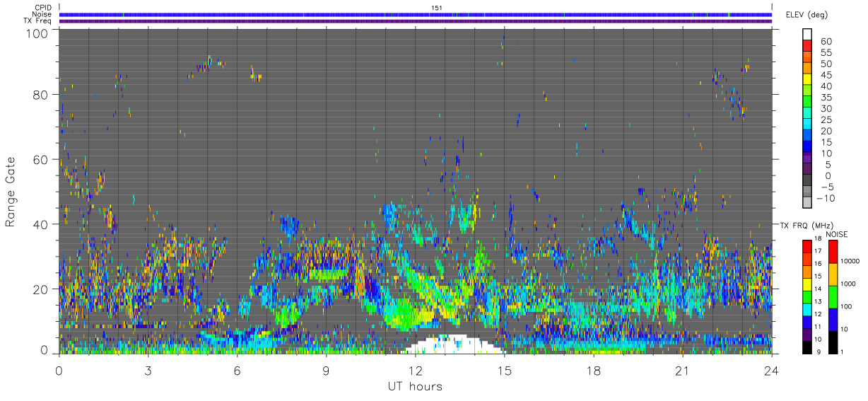This screenshot has width=868, height=401.
Task: Click the white top segment of ELEV color bar
Action: click(807, 34)
